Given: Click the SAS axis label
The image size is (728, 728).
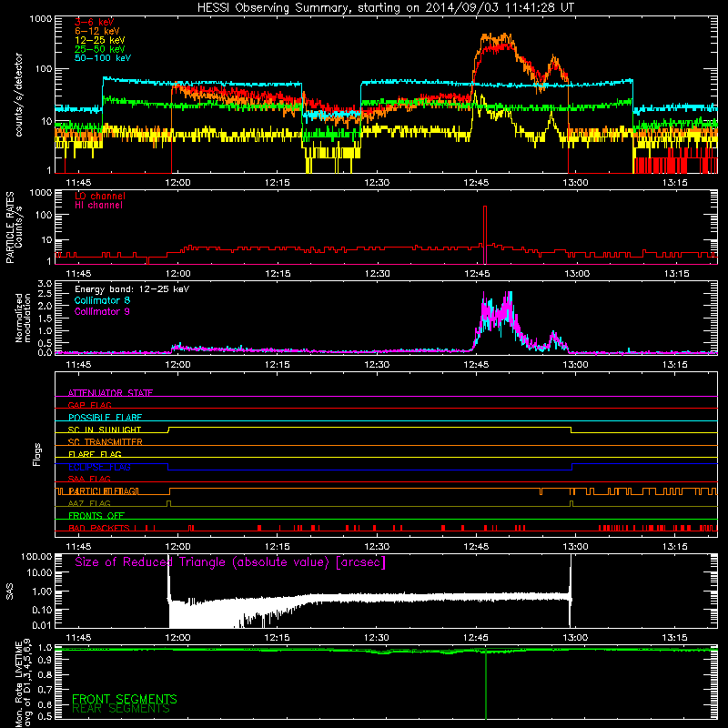Looking at the screenshot, I should [10, 591].
